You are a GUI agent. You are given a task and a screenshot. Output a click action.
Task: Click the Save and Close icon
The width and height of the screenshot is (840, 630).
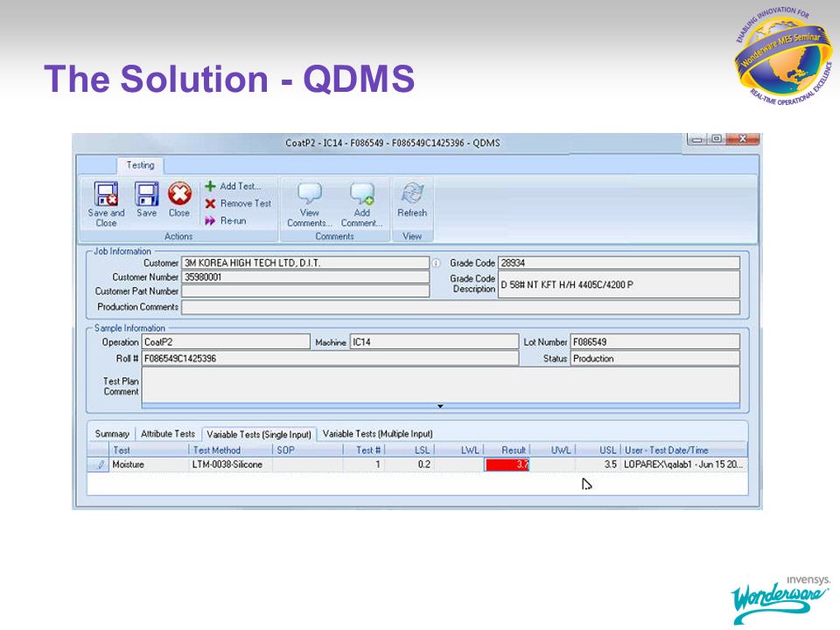[x=106, y=194]
